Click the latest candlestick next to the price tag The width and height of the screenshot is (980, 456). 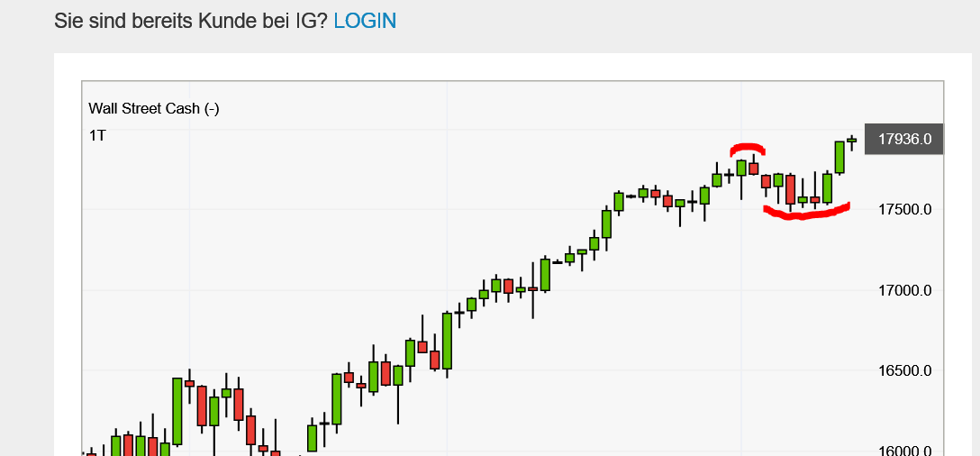[851, 142]
